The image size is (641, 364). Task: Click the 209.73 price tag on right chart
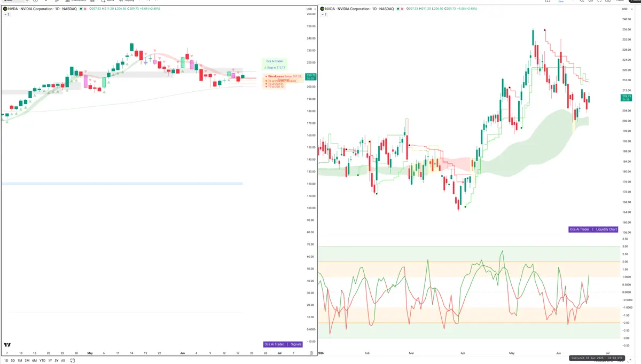tap(626, 98)
